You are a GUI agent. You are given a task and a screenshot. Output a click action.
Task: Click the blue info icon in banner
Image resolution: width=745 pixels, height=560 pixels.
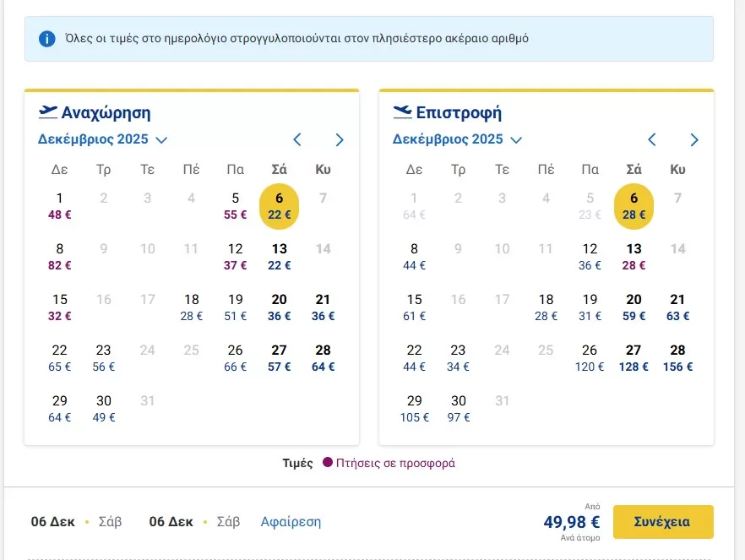[x=47, y=39]
